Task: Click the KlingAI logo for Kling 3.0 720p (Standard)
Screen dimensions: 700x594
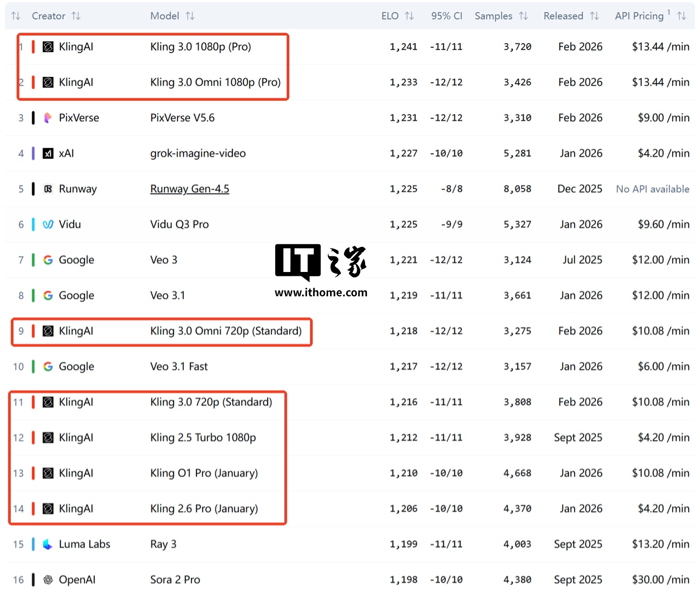Action: coord(48,402)
